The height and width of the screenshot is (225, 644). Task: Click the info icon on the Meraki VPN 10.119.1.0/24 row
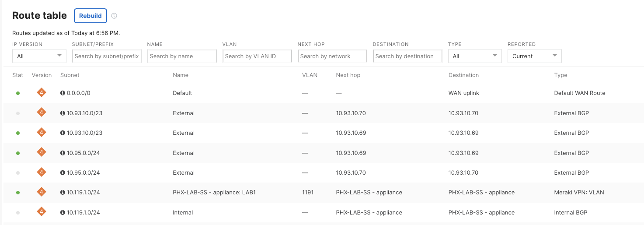(63, 193)
